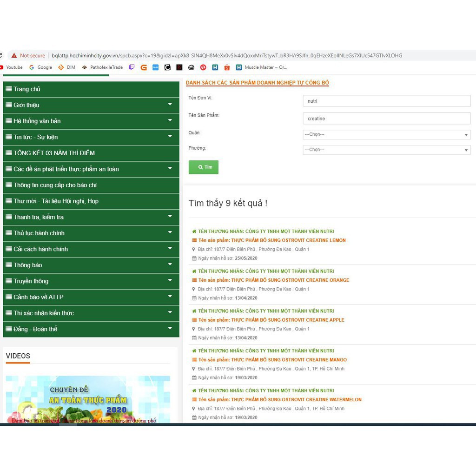
Task: Open TỔNG KẾT 03 NĂM THÍ ĐIỂM
Action: [x=54, y=153]
